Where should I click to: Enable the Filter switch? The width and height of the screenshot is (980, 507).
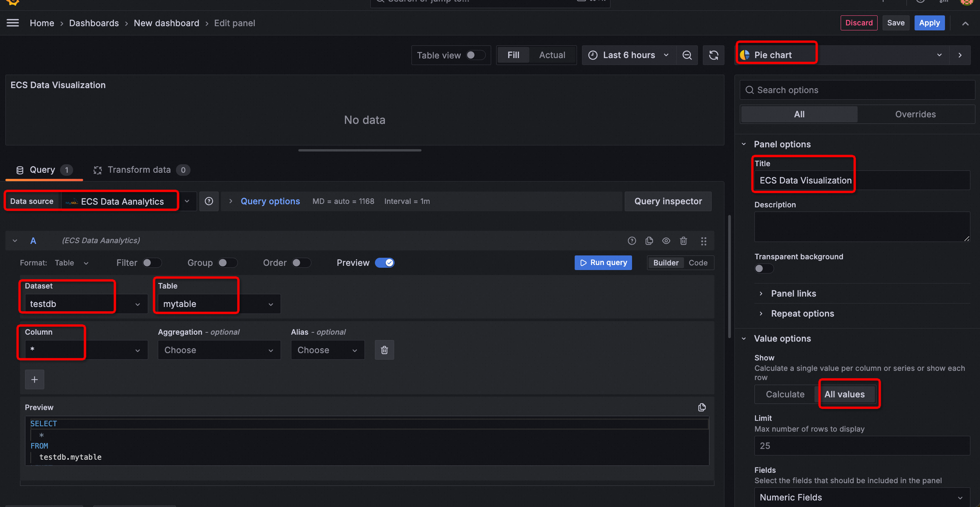(152, 263)
